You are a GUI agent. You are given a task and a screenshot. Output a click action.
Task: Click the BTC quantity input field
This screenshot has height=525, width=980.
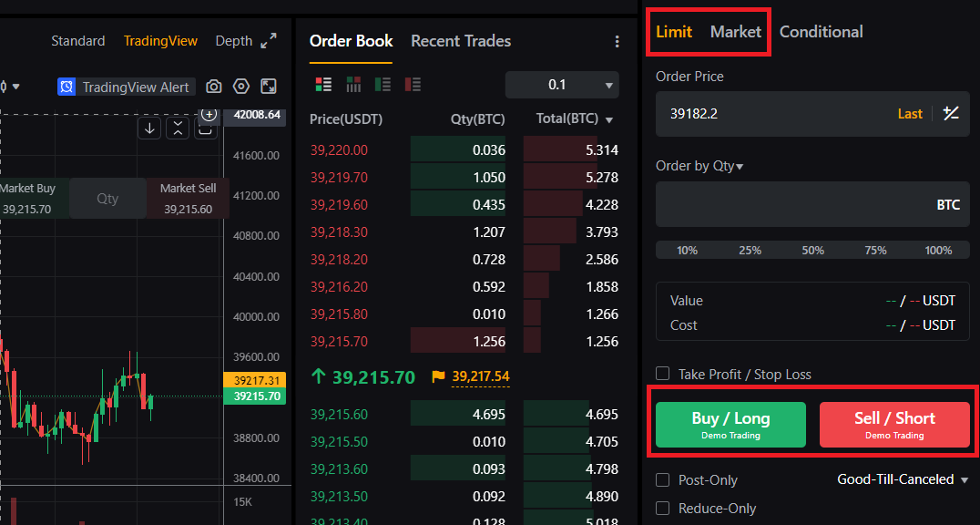coord(812,204)
